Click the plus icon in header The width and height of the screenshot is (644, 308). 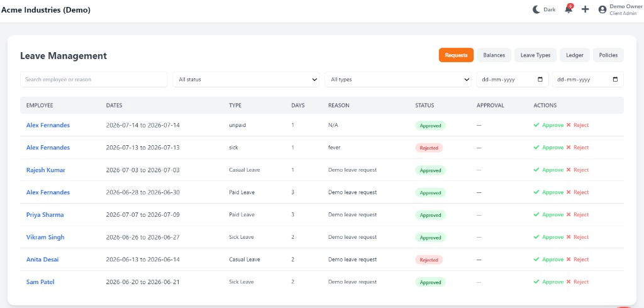pos(586,9)
